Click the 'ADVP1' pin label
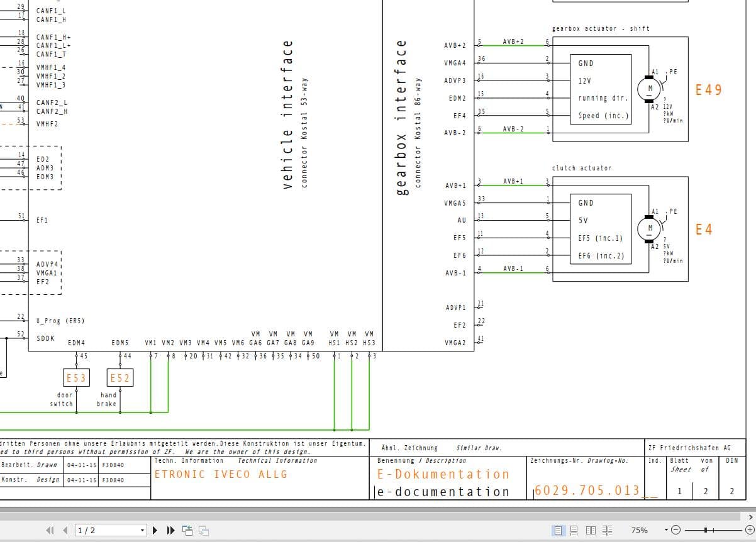756x542 pixels. click(x=455, y=307)
